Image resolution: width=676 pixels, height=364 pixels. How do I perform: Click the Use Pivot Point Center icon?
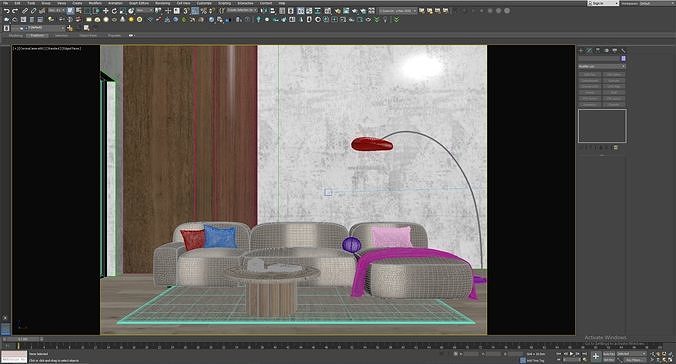(158, 11)
